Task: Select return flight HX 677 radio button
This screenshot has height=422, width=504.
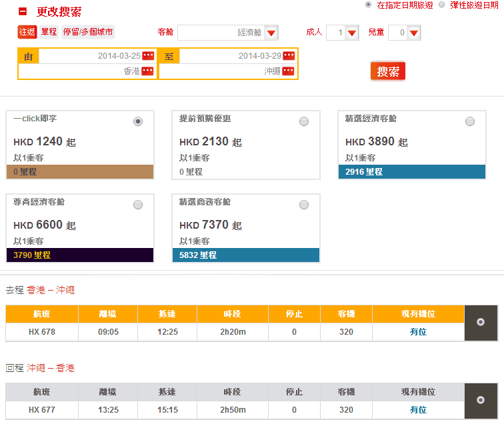Action: [x=480, y=400]
